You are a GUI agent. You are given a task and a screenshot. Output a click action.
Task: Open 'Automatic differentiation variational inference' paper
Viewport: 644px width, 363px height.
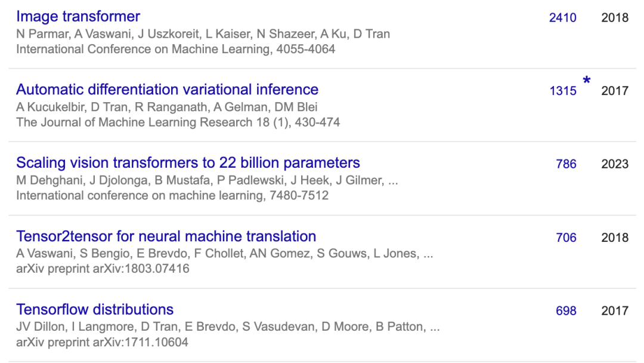tap(167, 90)
